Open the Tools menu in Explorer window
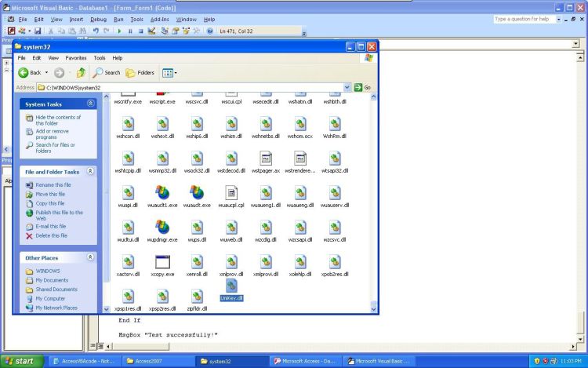Screen dimensions: 588x368 [x=100, y=58]
